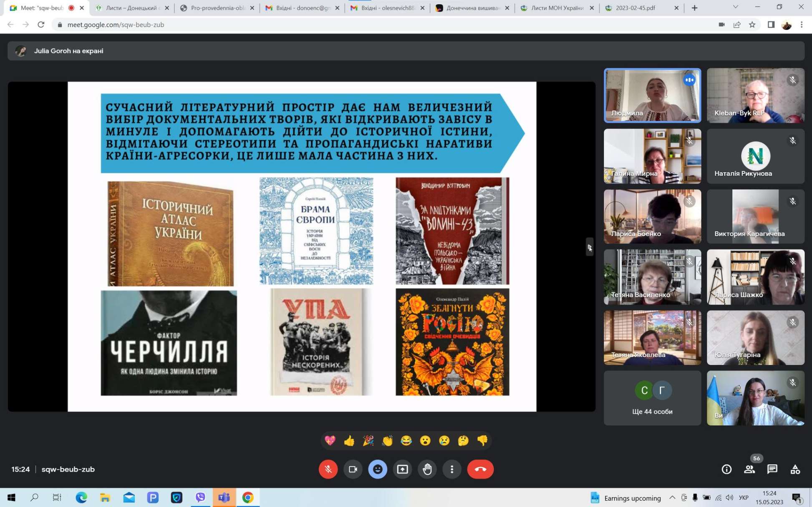Send the thumbs down reaction

tap(482, 441)
